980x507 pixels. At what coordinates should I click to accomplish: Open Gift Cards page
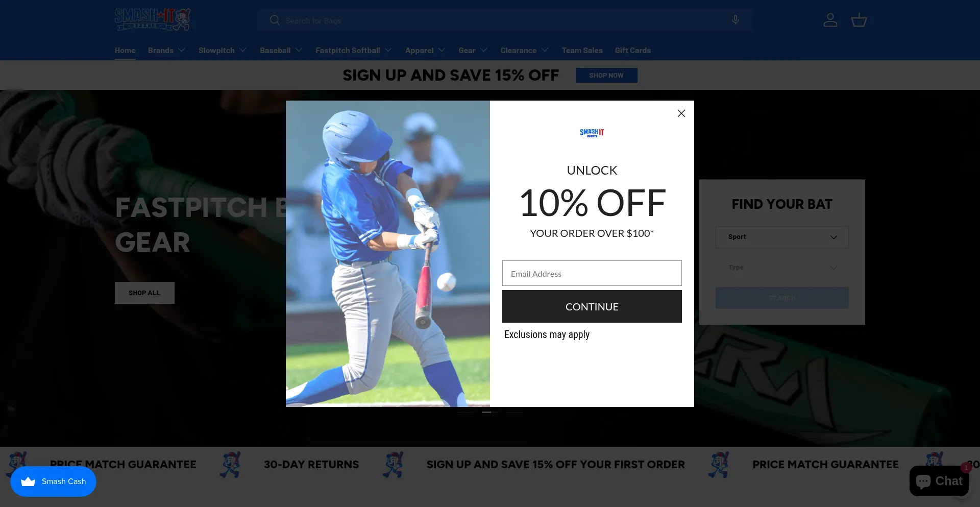click(633, 50)
